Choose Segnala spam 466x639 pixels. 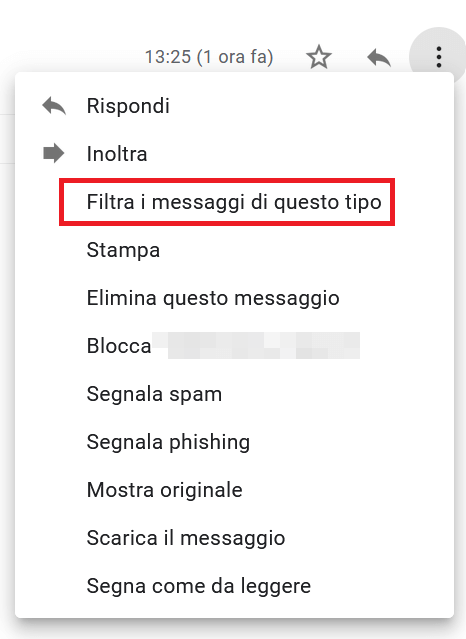pos(154,394)
